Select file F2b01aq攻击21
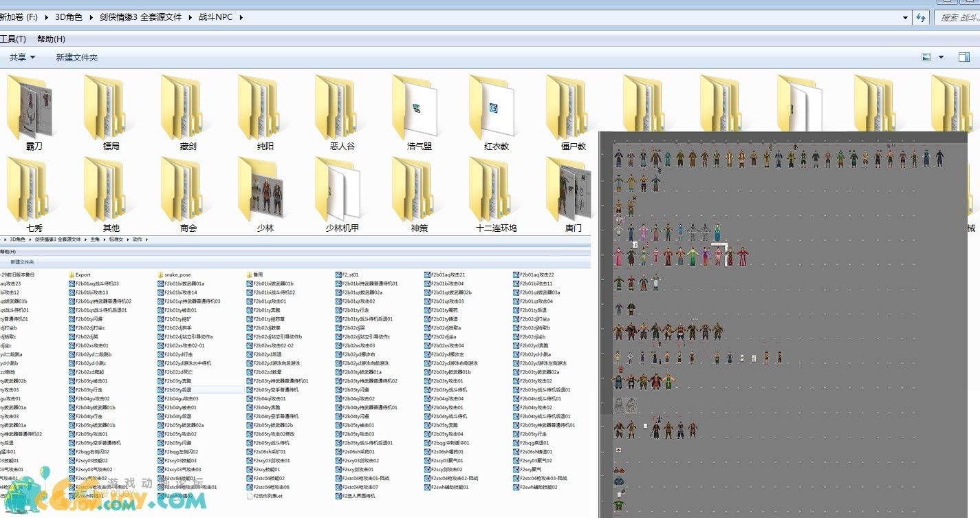 tap(444, 274)
